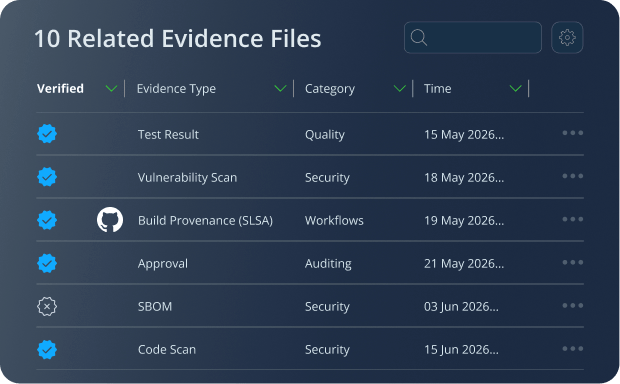Select the Vulnerability Scan evidence entry
This screenshot has height=384, width=620.
click(x=187, y=178)
